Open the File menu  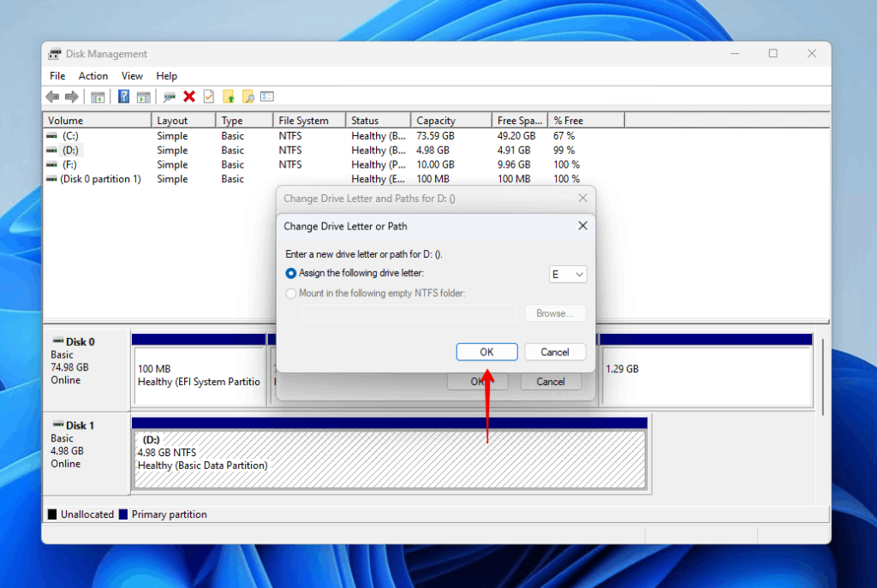tap(57, 76)
